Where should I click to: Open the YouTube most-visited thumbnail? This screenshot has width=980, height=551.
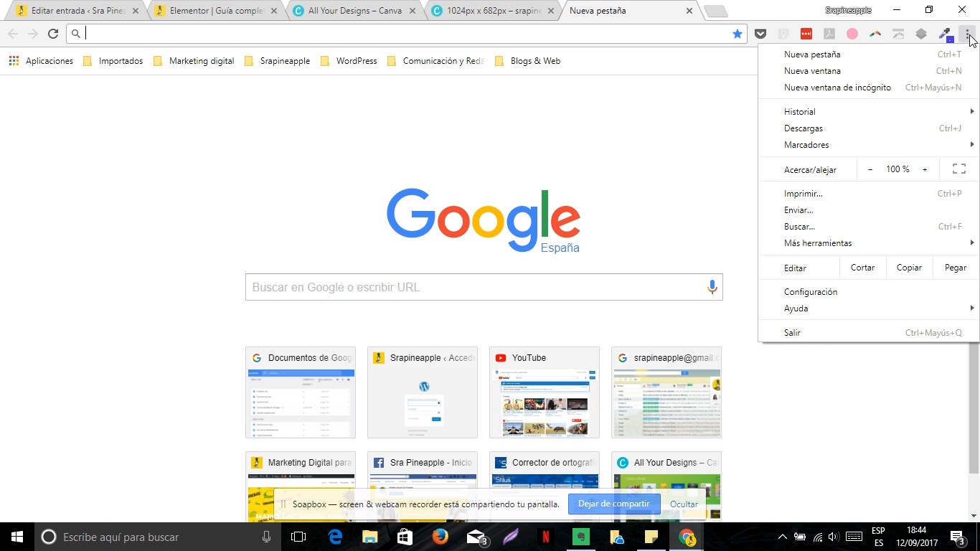(545, 392)
